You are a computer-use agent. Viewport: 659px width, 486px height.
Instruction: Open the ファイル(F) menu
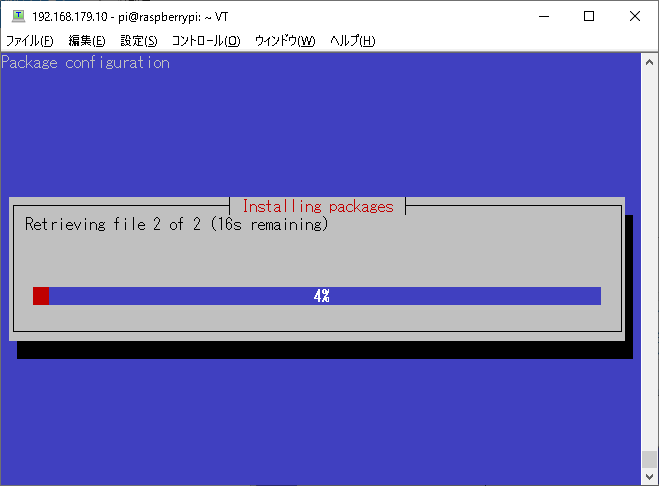(29, 41)
